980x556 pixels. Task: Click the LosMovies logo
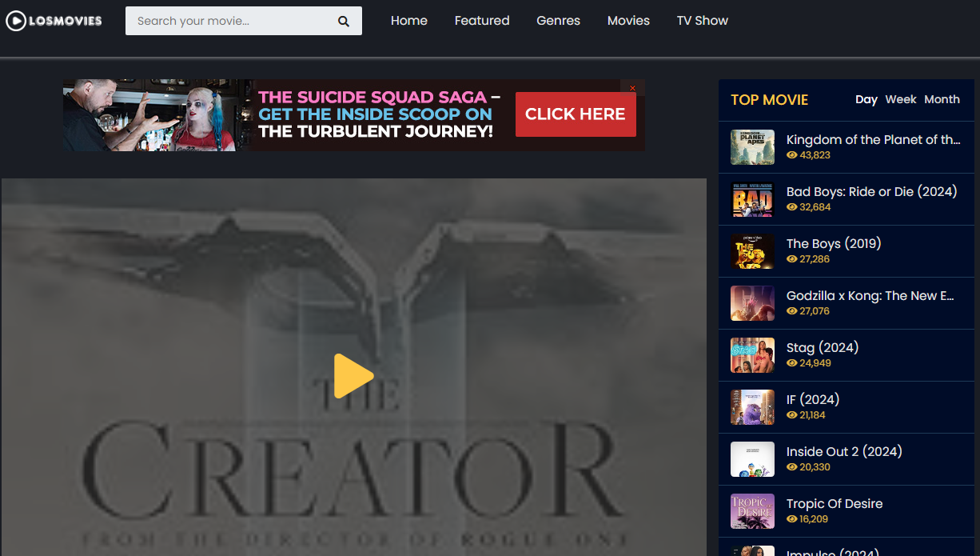[54, 21]
